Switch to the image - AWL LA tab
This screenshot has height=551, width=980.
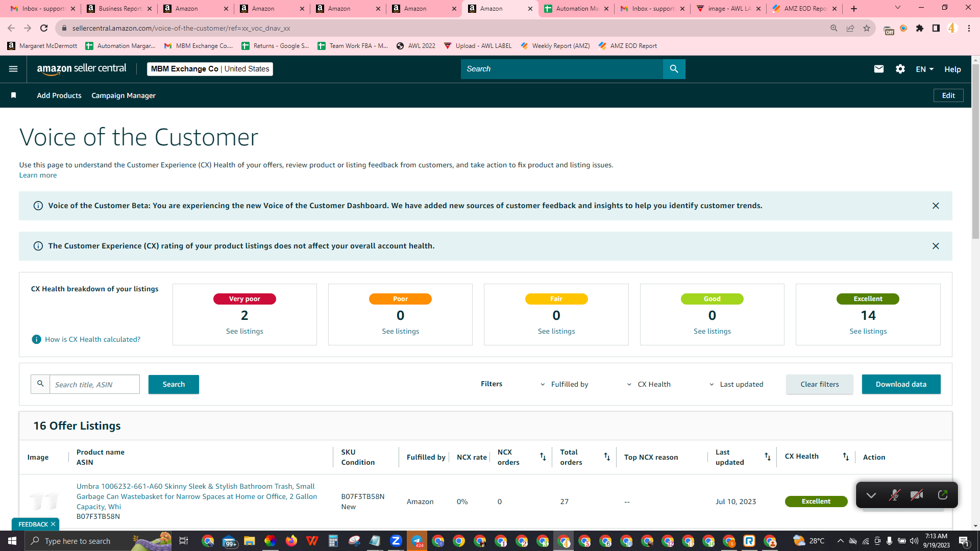click(x=728, y=9)
